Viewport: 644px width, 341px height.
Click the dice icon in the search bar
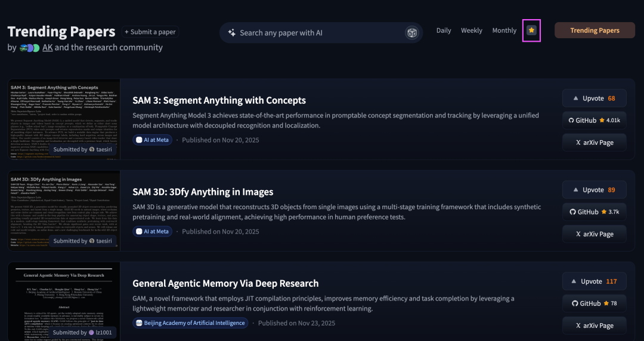pos(411,33)
